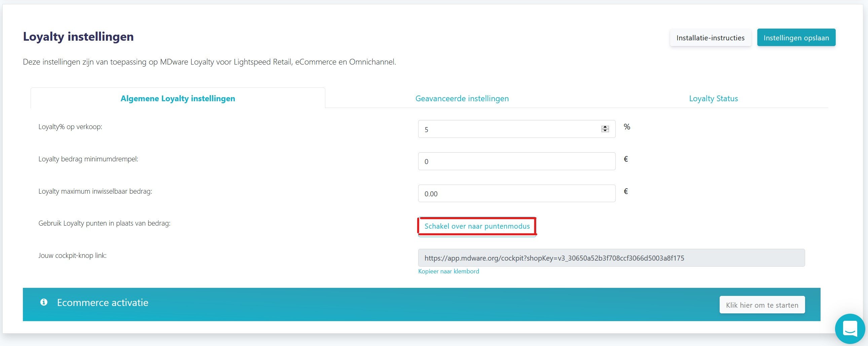Open the chat support widget icon
Viewport: 868px width, 346px height.
[x=850, y=329]
